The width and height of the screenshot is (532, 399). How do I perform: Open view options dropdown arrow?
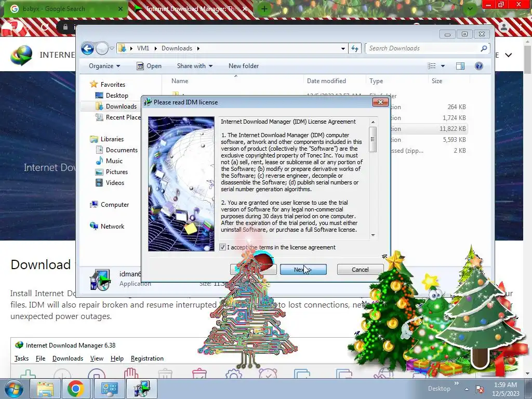click(x=443, y=66)
